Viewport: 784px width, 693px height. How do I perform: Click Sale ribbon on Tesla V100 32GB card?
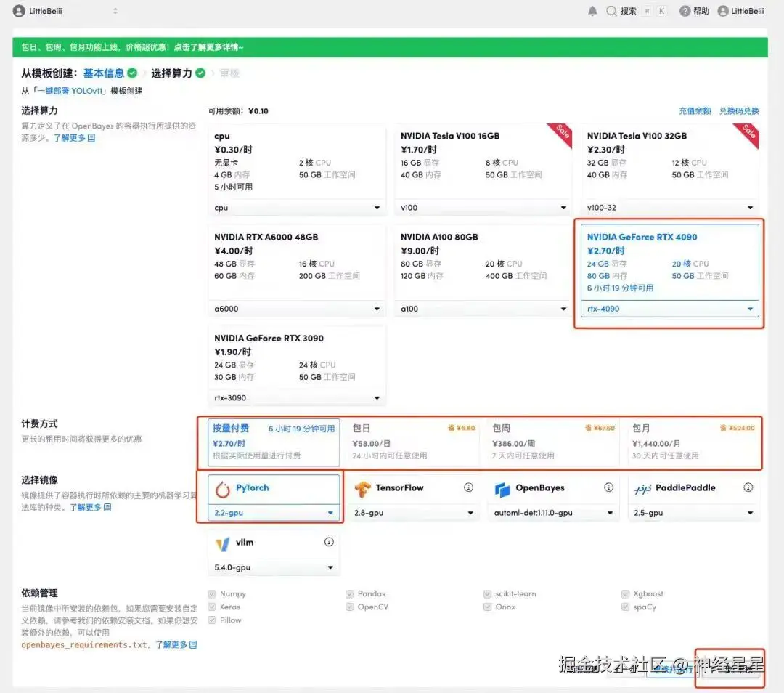pos(748,134)
